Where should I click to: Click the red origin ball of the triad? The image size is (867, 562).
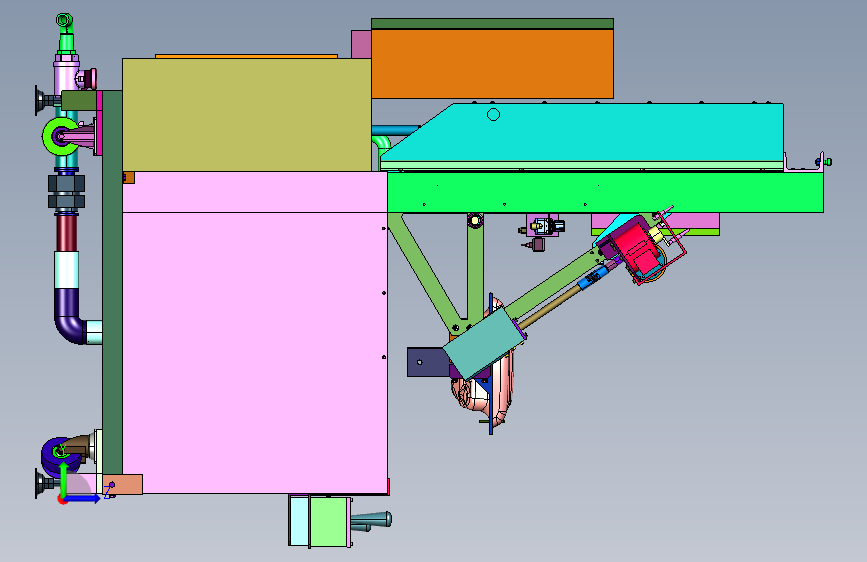(62, 500)
